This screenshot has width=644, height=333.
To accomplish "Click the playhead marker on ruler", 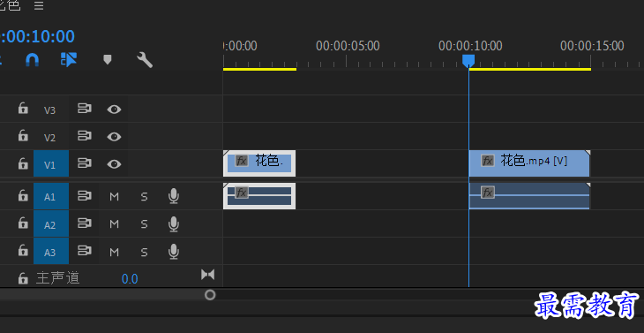I will (468, 61).
